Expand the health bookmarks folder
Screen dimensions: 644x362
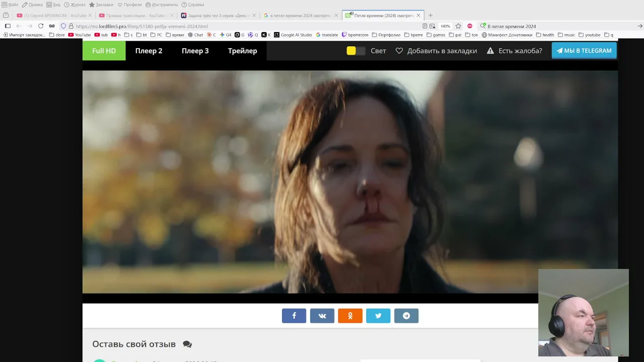[x=545, y=35]
